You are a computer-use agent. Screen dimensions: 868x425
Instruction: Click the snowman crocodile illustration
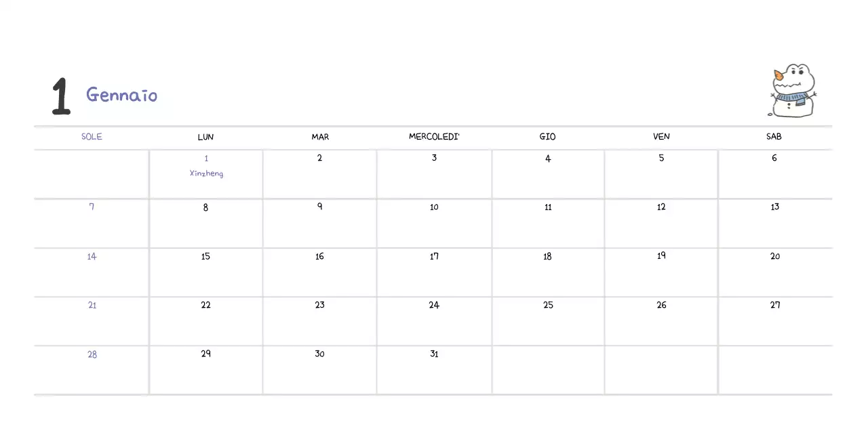point(793,92)
